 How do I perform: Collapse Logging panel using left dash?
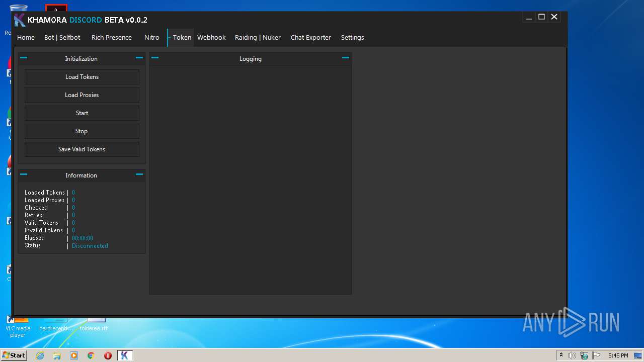[x=155, y=58]
